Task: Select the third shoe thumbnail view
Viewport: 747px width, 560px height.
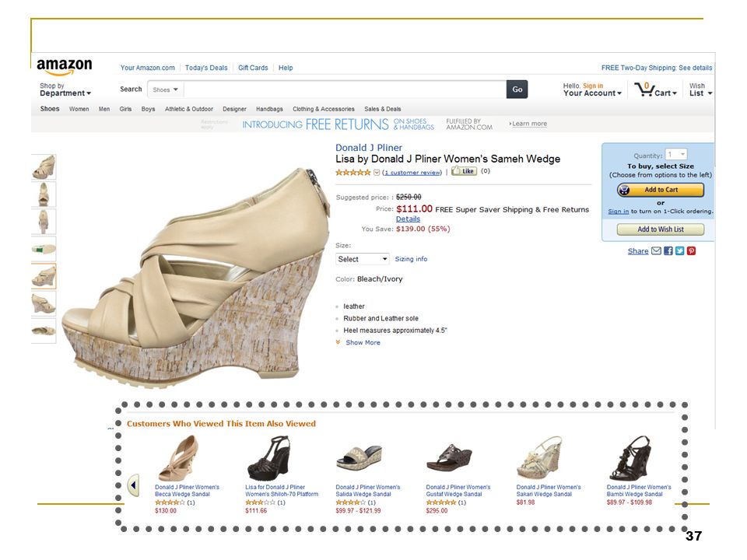Action: 44,222
